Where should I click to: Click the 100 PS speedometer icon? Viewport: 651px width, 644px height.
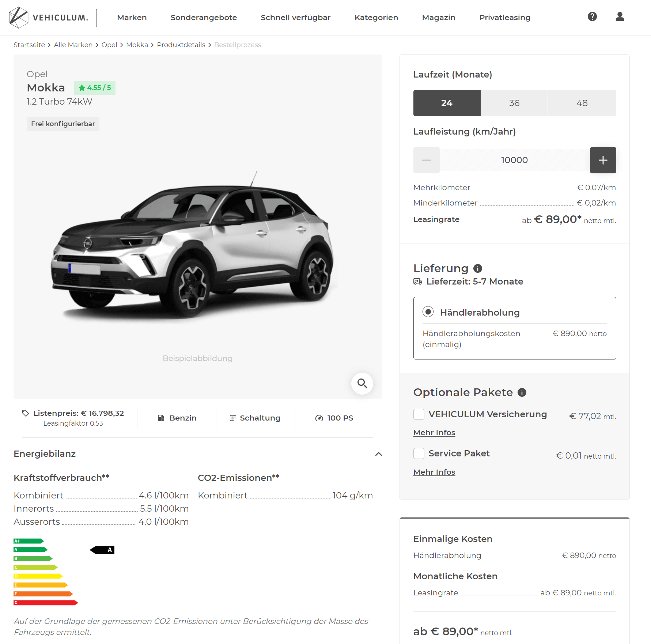(x=319, y=418)
